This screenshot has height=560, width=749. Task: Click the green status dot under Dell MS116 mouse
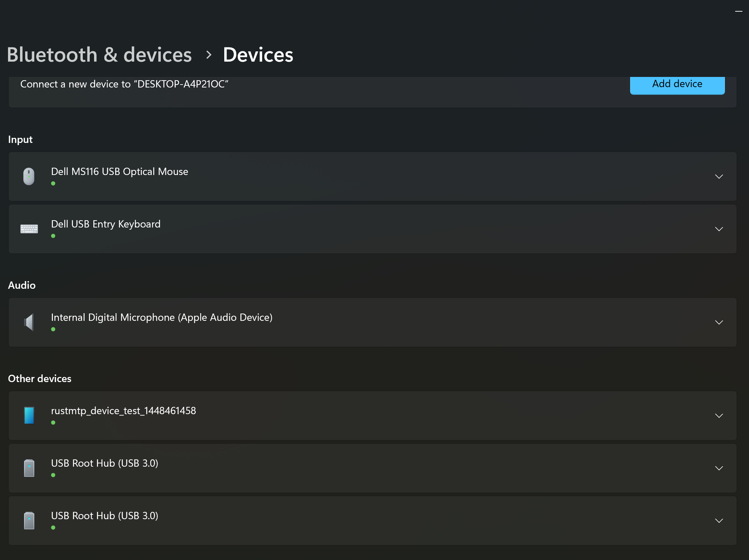click(54, 183)
